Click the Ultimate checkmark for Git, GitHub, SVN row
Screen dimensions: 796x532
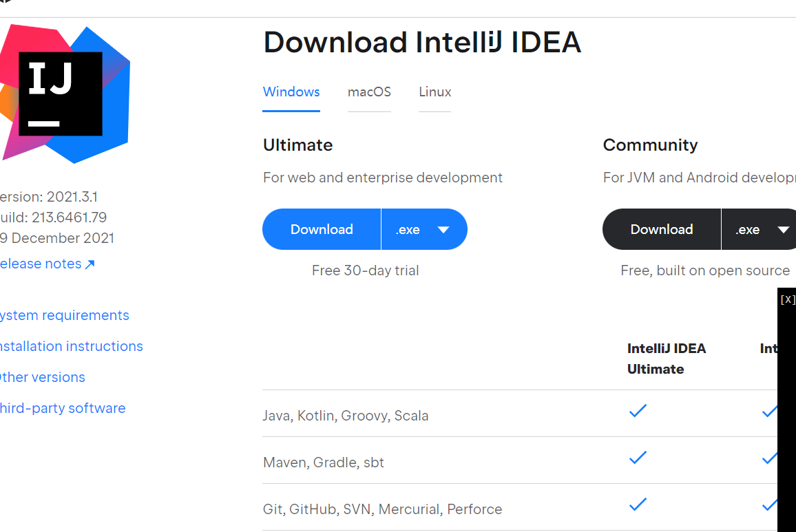638,504
